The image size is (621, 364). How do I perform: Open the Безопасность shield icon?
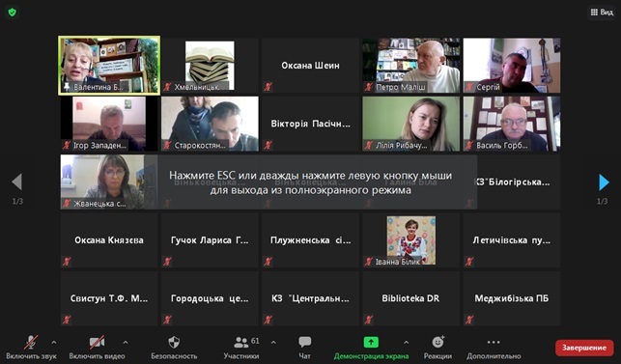[174, 342]
